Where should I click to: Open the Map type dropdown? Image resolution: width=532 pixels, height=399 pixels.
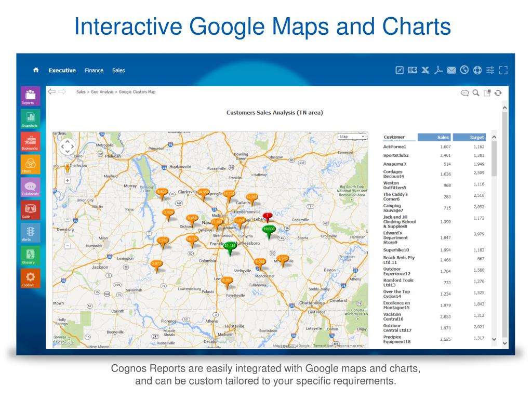coord(353,137)
